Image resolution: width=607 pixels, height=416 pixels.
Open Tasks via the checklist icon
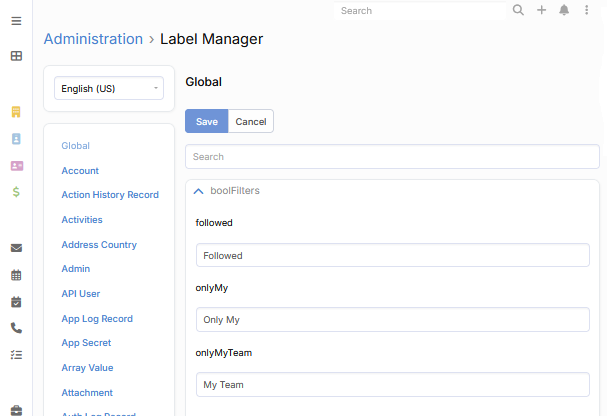click(16, 354)
